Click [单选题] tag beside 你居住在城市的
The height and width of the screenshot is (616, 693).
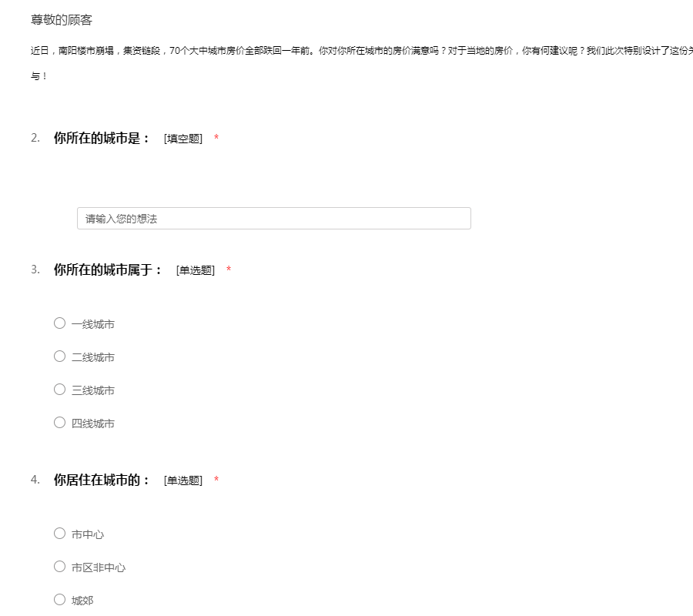[x=182, y=480]
